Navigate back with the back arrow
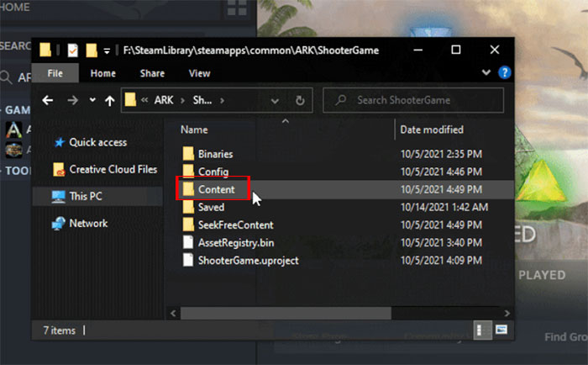Screen dimensions: 588x365 pyautogui.click(x=48, y=101)
